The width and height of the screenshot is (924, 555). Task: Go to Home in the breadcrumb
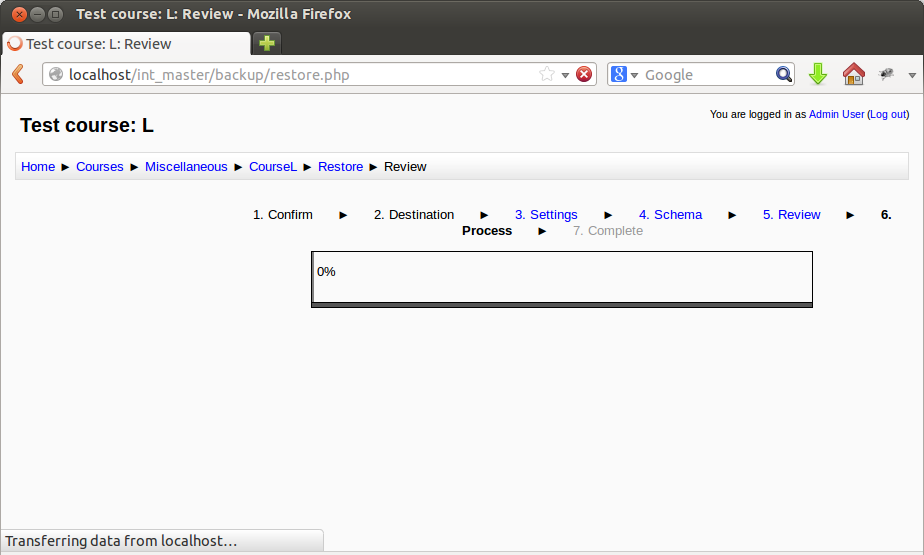tap(38, 167)
